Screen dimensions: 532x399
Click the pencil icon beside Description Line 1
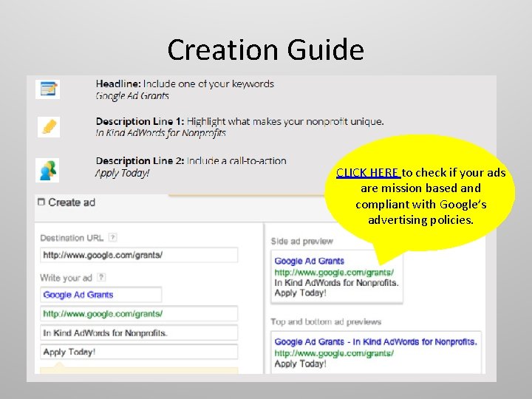click(x=49, y=127)
